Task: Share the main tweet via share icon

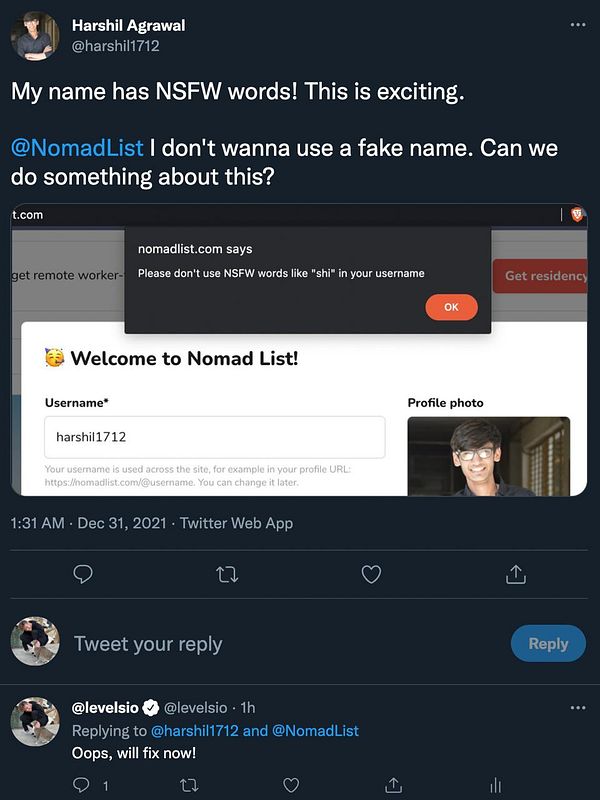Action: point(516,574)
